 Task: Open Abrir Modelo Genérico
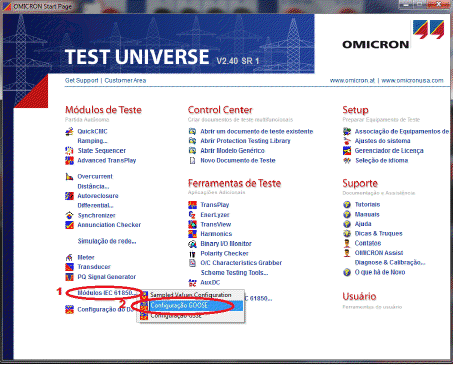(232, 151)
